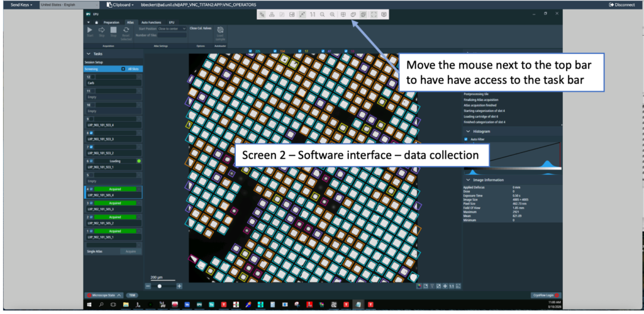Click the four-pane grid icon in VNC toolbar
This screenshot has height=314, width=644.
tap(343, 14)
